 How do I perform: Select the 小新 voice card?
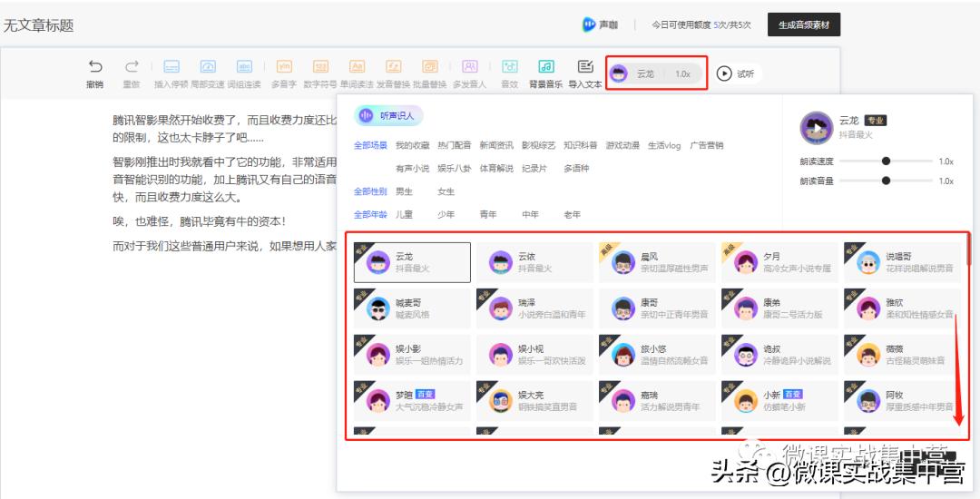pyautogui.click(x=779, y=401)
